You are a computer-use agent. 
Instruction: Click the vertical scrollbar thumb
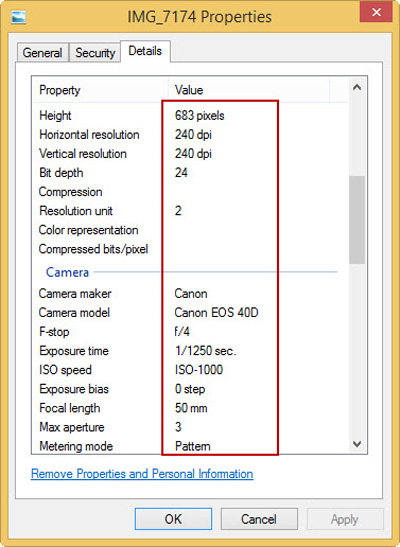pyautogui.click(x=357, y=220)
